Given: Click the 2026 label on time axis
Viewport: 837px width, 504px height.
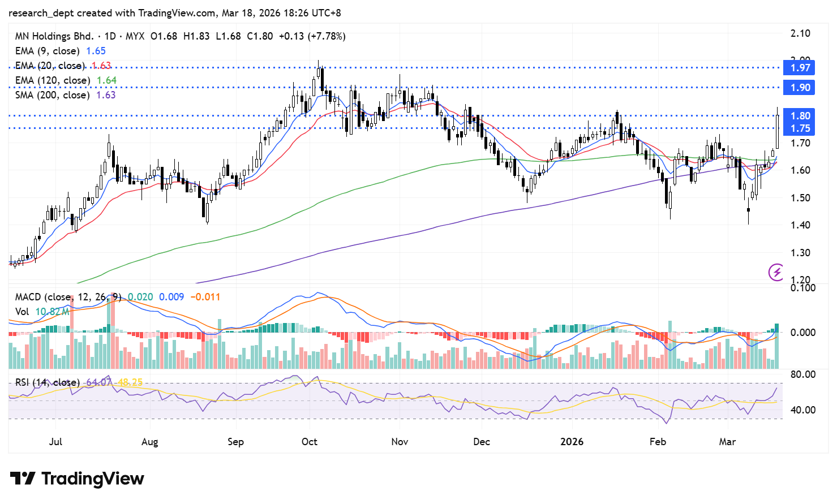Looking at the screenshot, I should coord(572,442).
